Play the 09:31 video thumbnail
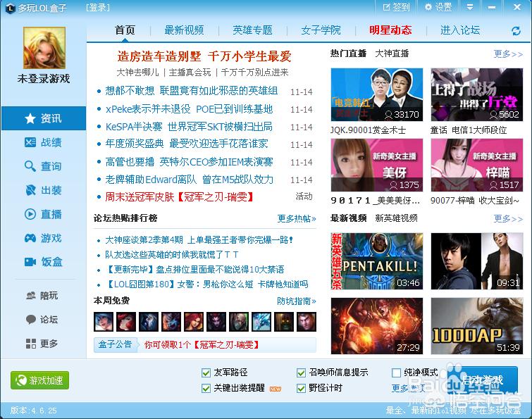 (x=477, y=261)
